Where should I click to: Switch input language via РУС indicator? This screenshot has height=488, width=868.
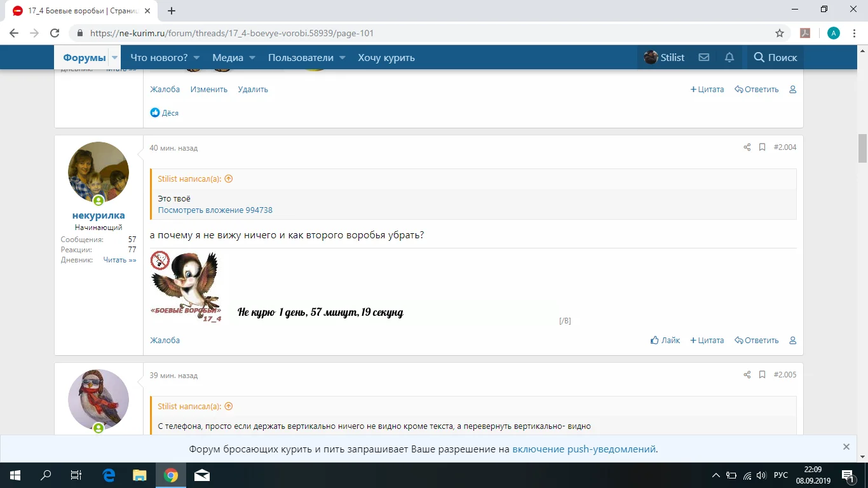(781, 475)
